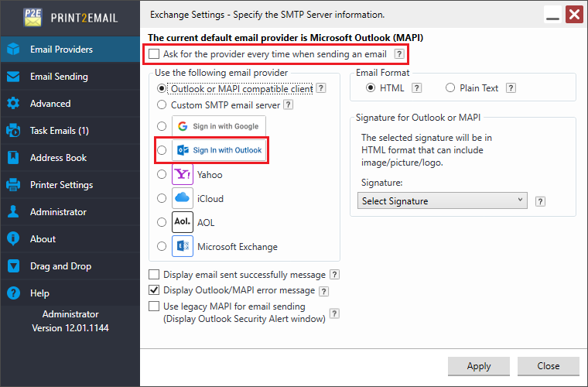Open help for Ask for provider option
This screenshot has height=387, width=588.
[399, 54]
